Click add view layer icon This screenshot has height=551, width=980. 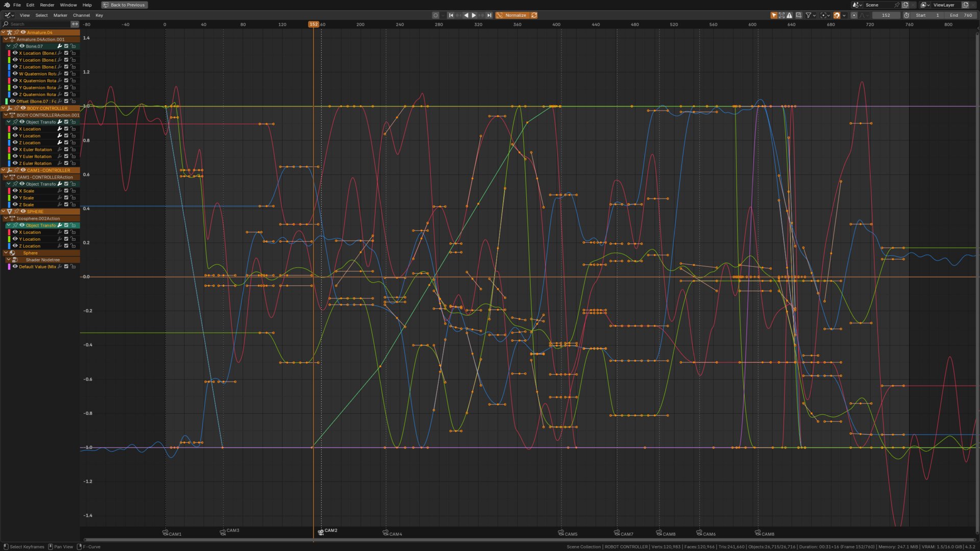point(965,5)
